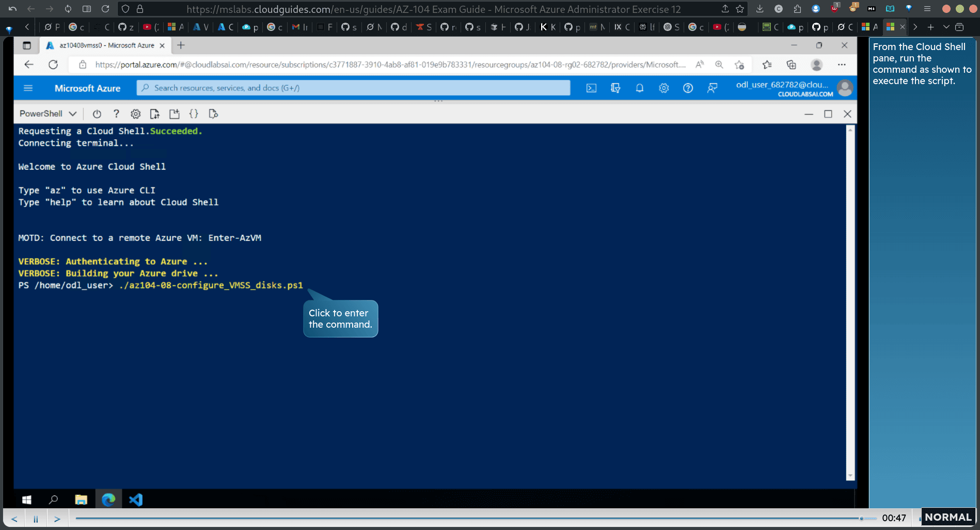The width and height of the screenshot is (980, 530).
Task: Open a new Edge tab with plus
Action: click(x=181, y=45)
